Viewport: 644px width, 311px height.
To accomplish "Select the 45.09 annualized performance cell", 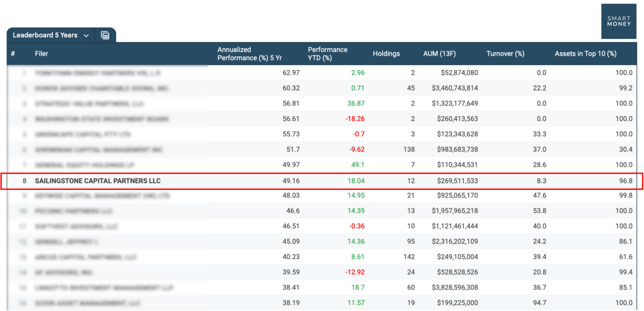I will click(x=291, y=242).
